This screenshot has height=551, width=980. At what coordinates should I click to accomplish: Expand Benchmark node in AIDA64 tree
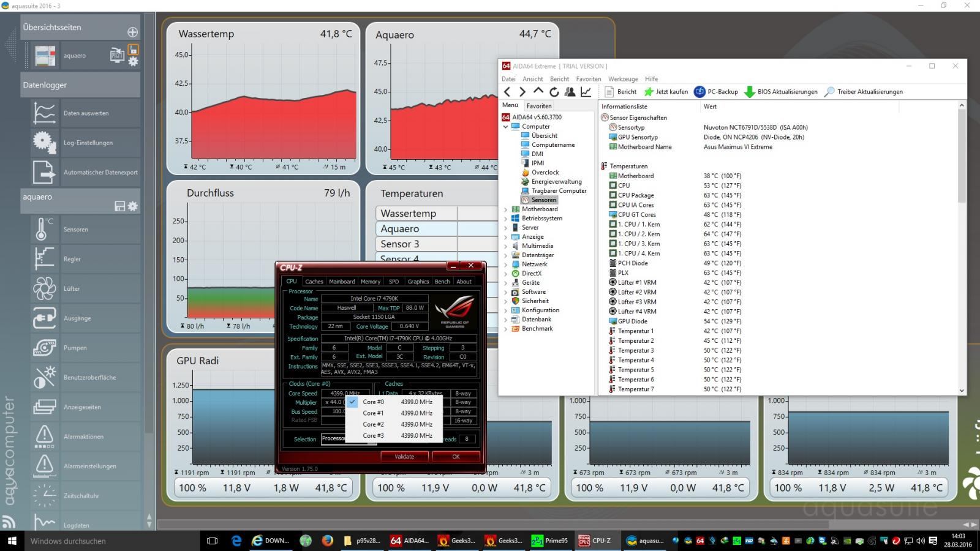(506, 329)
